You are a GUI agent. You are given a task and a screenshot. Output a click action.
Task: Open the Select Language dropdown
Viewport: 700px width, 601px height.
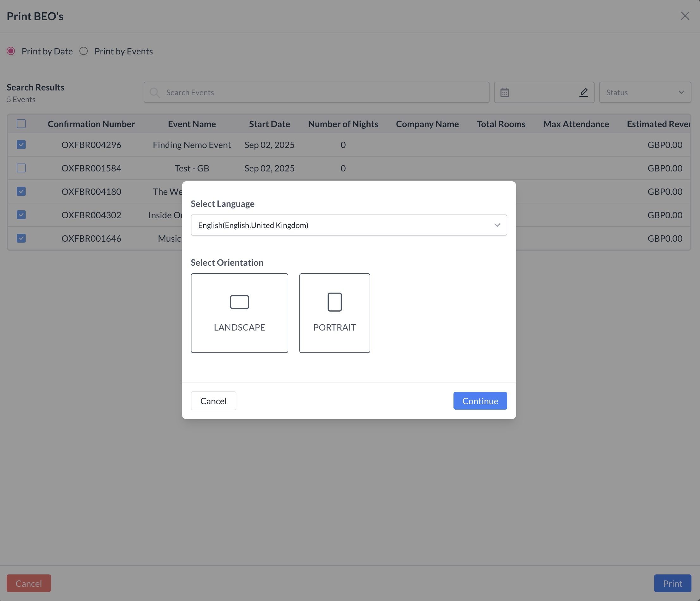pyautogui.click(x=348, y=225)
